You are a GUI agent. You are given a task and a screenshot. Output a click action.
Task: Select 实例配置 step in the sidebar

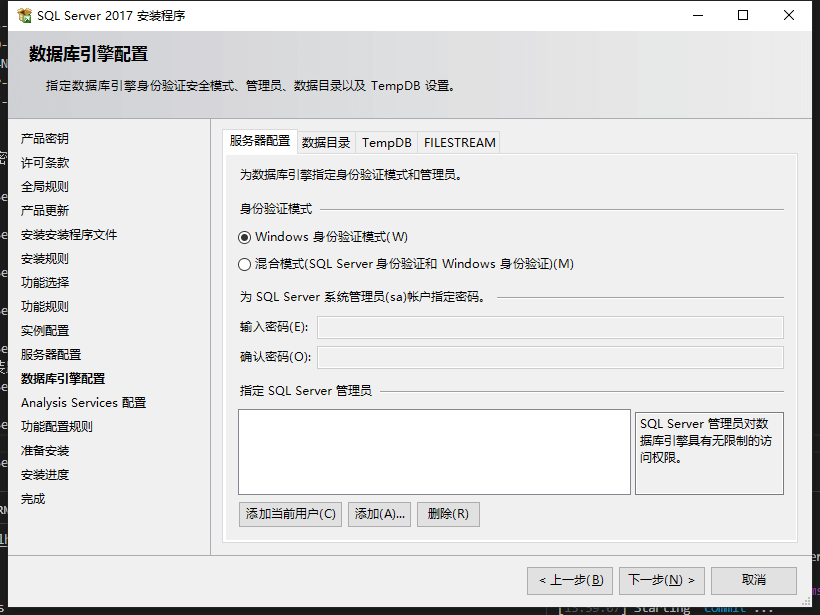tap(45, 331)
